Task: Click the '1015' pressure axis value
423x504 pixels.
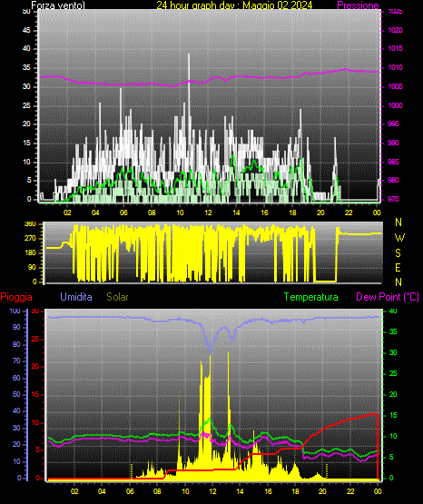Action: click(395, 48)
